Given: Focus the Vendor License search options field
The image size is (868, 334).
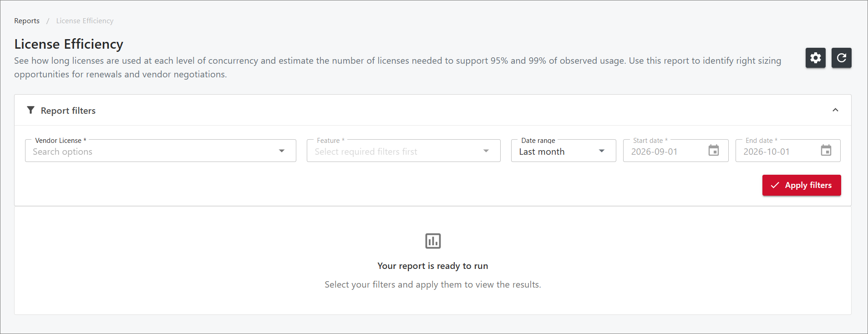Looking at the screenshot, I should click(160, 151).
